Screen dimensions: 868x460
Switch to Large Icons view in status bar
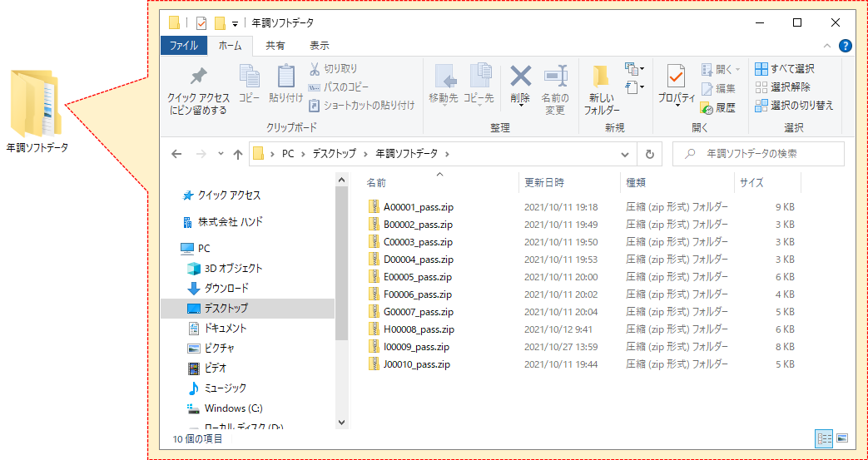(842, 438)
